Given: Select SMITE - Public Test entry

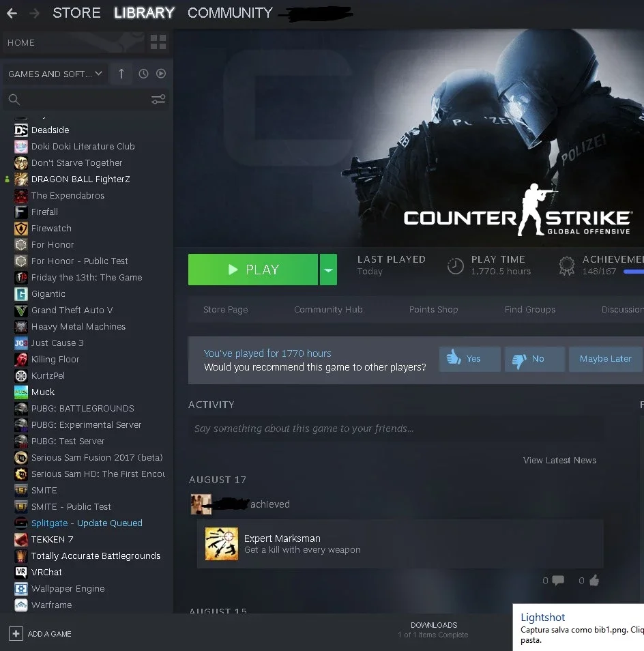Looking at the screenshot, I should pyautogui.click(x=71, y=507).
